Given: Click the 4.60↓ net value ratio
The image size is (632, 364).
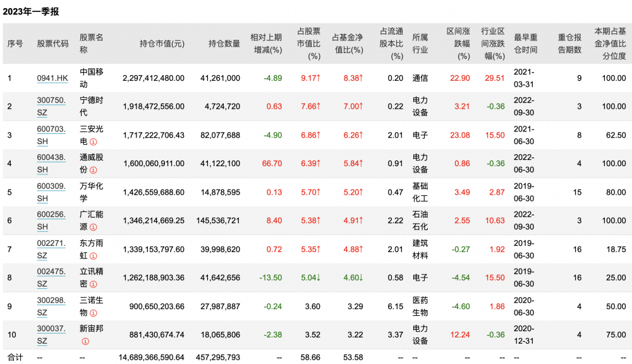Looking at the screenshot, I should (353, 277).
